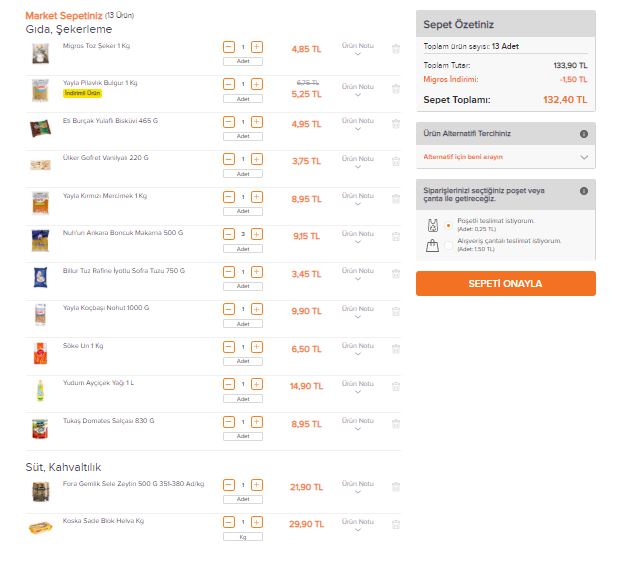
Task: Open Alternatif için beni arayın dropdown
Action: tap(506, 157)
